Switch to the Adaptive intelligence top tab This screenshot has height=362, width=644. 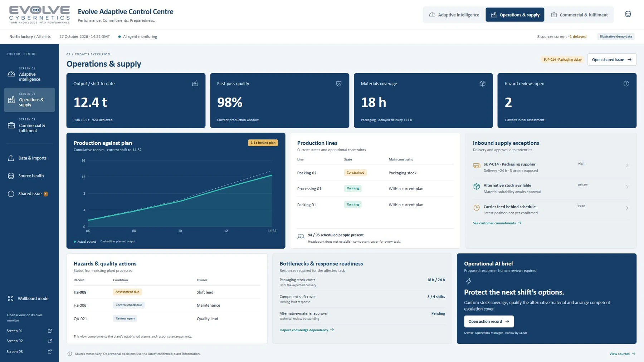454,15
